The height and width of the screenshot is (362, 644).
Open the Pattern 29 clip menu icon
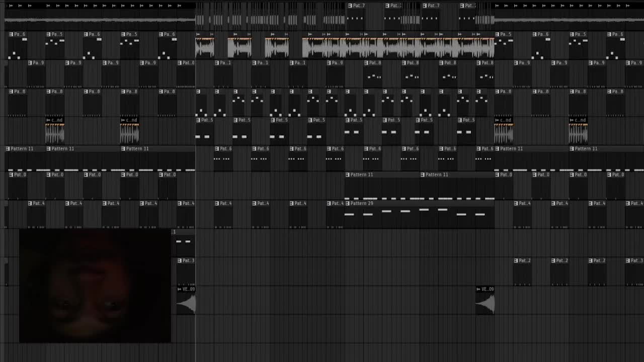348,203
